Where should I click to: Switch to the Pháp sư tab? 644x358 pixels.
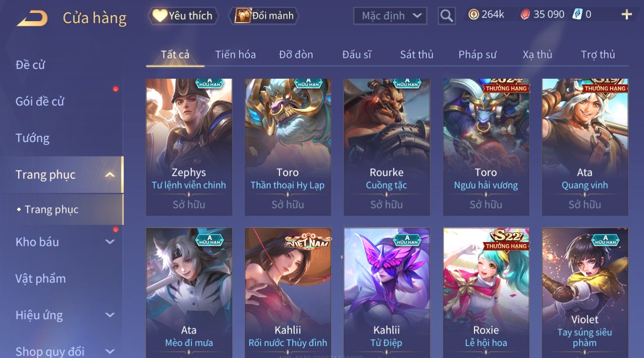click(477, 54)
